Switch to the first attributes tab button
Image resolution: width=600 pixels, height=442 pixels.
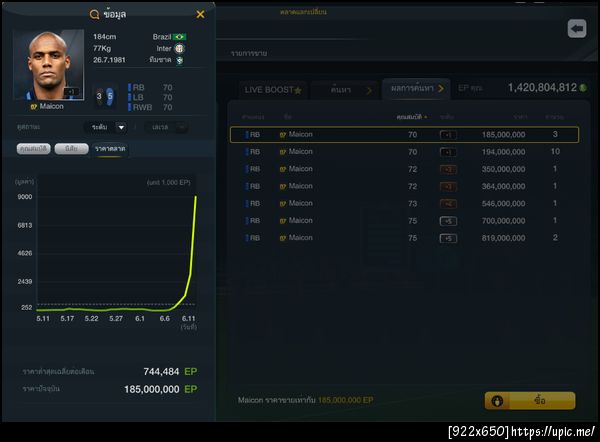[34, 148]
